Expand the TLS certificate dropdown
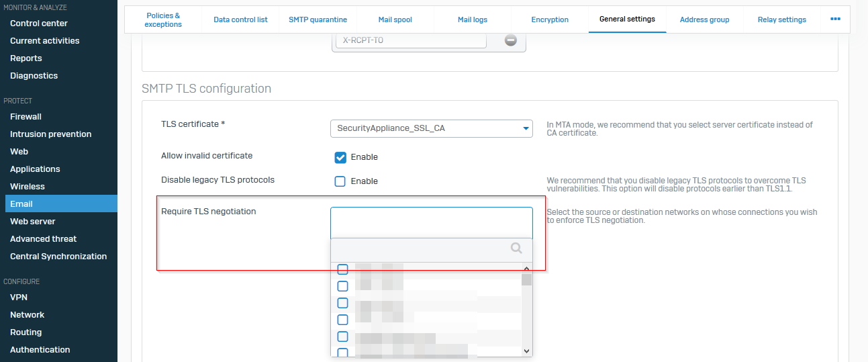 click(431, 128)
